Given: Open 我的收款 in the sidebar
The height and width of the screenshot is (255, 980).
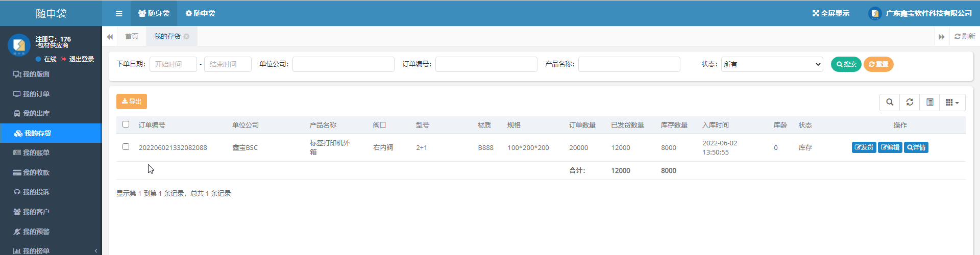Looking at the screenshot, I should [x=51, y=172].
